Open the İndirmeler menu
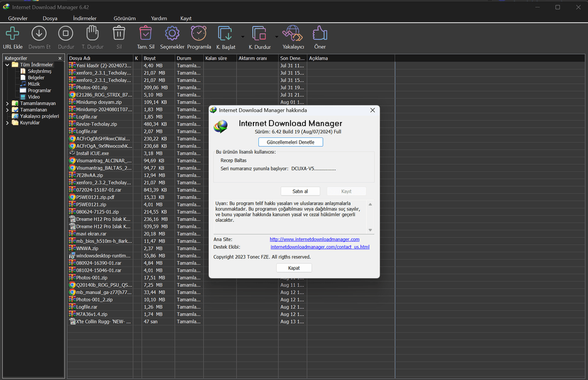Viewport: 588px width, 380px height. pos(85,18)
